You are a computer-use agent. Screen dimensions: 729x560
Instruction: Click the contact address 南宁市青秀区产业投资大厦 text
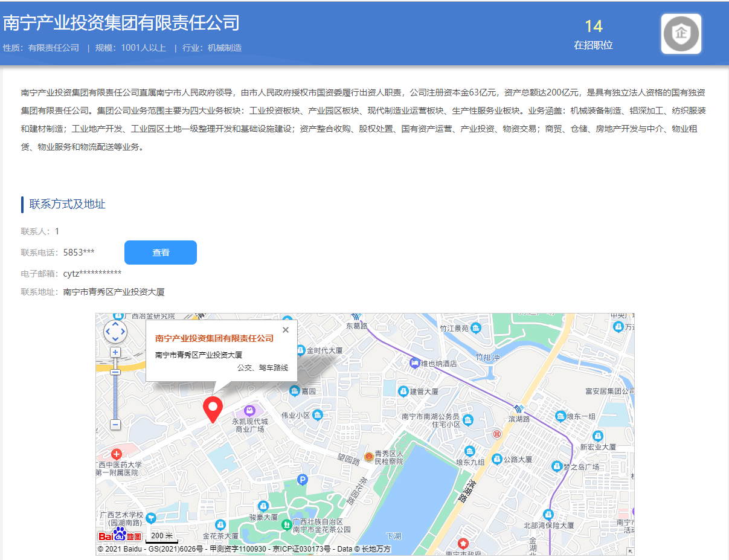(114, 292)
